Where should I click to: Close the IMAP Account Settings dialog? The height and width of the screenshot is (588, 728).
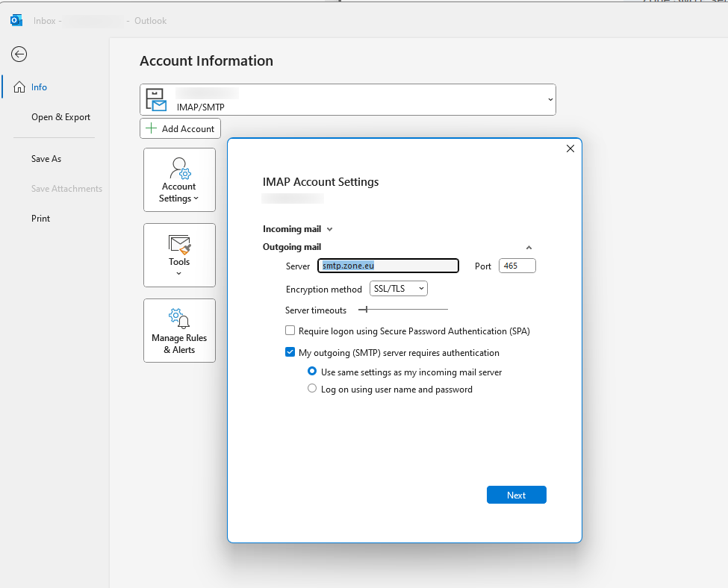click(x=570, y=148)
